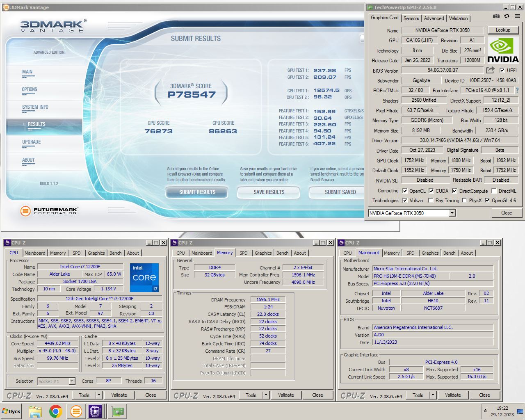Expand Tools dropdown arrow in Mainboard tab window
525x420 pixels.
coord(433,395)
